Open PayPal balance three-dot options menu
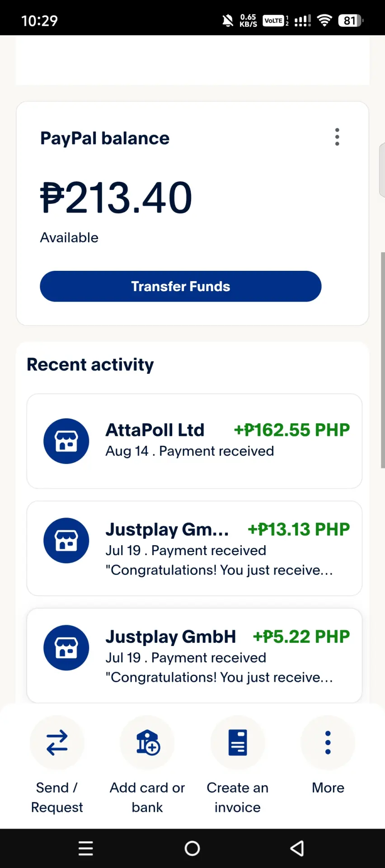The image size is (385, 868). pos(337,137)
